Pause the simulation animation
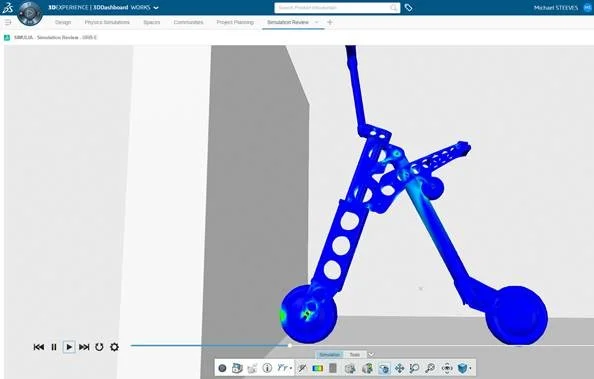 click(x=54, y=347)
